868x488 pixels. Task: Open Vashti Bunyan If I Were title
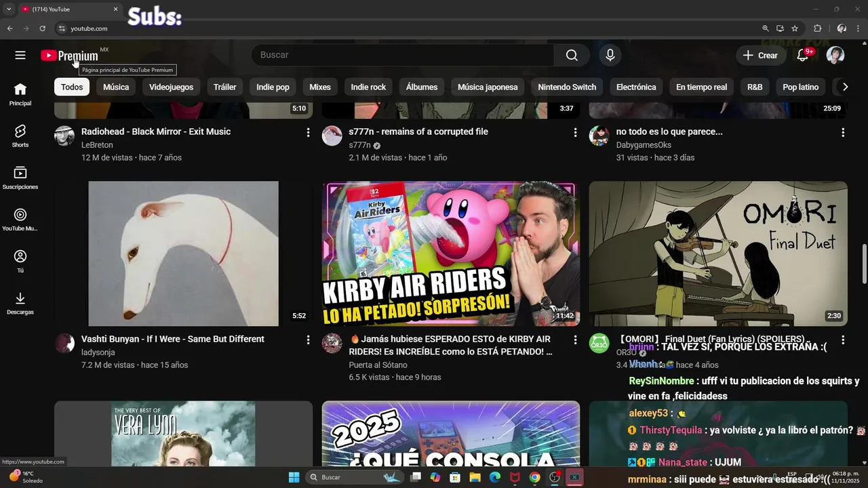point(173,339)
